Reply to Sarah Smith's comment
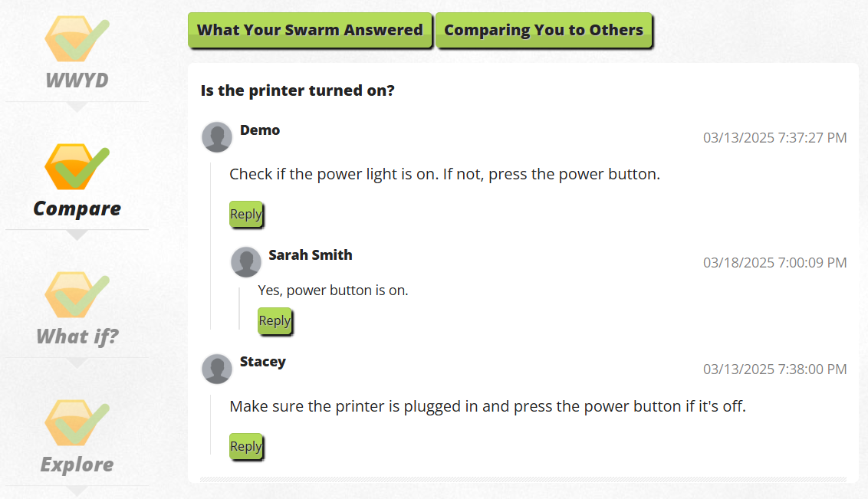The width and height of the screenshot is (868, 499). (x=275, y=321)
